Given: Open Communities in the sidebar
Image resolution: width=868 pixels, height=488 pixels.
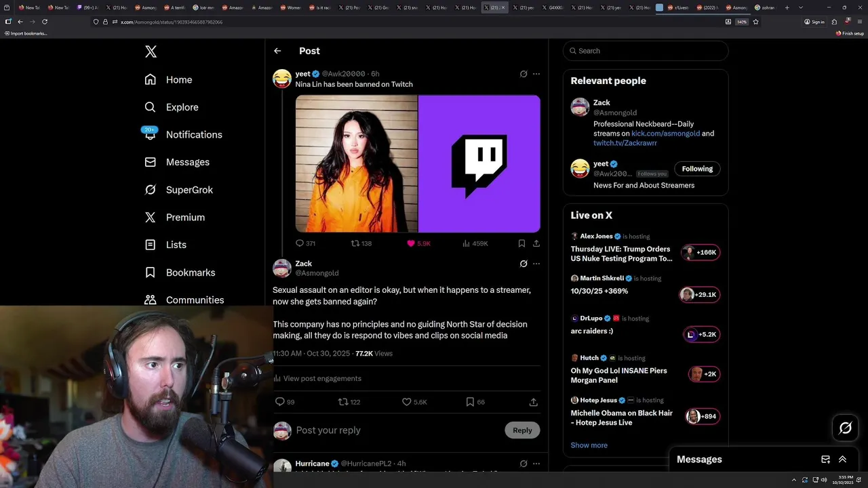Looking at the screenshot, I should tap(184, 300).
